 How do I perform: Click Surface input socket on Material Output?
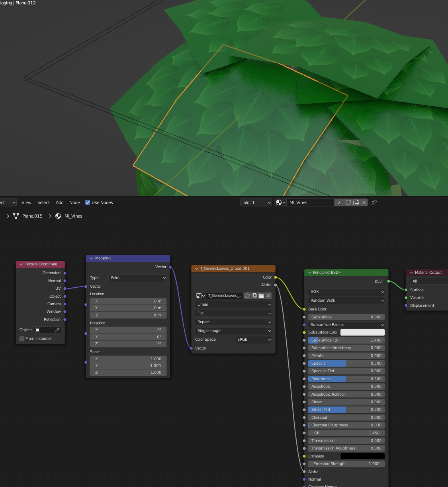(406, 290)
